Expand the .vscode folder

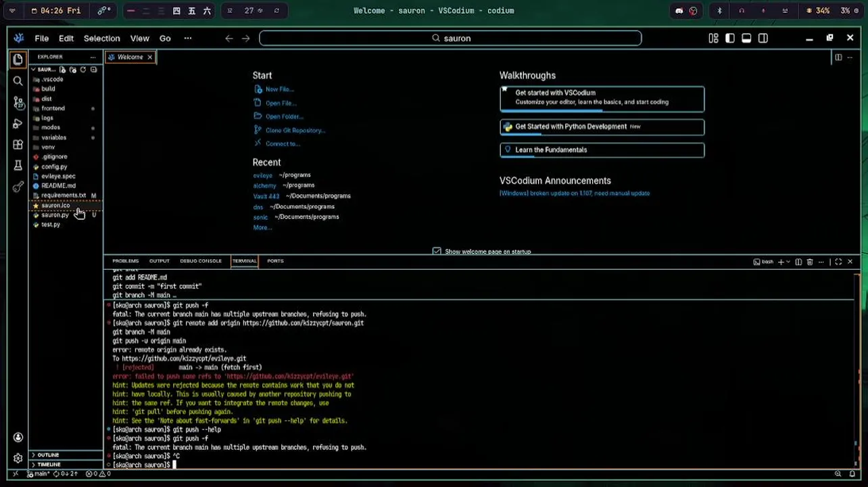pyautogui.click(x=66, y=79)
